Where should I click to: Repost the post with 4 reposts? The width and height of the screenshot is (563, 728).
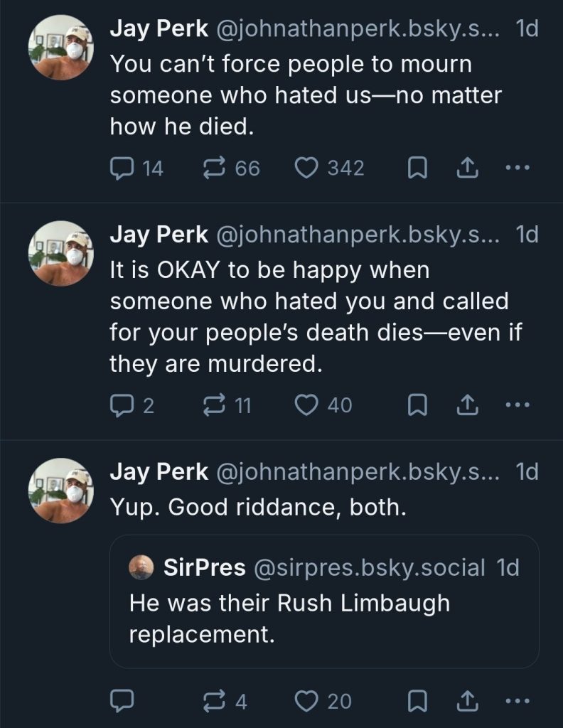point(213,701)
